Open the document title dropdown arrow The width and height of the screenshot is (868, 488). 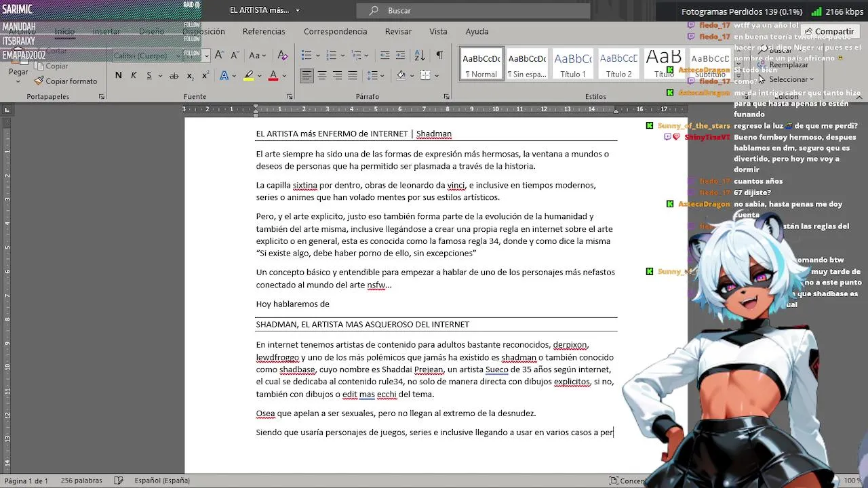point(297,10)
